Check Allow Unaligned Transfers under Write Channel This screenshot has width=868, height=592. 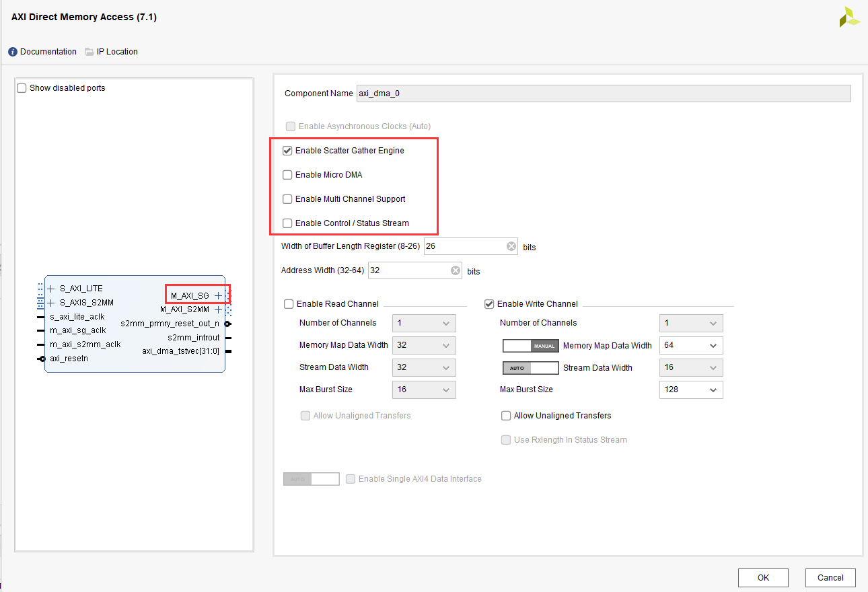506,416
